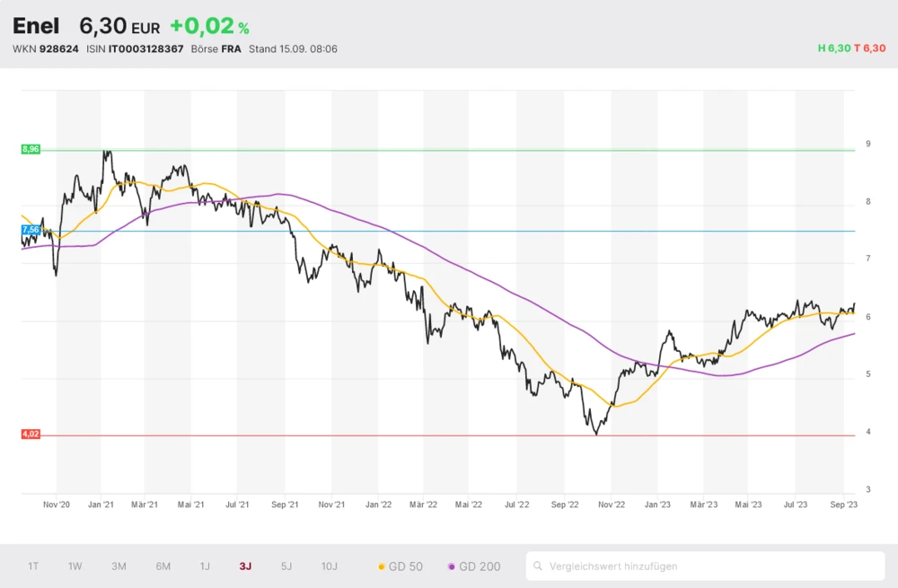The height and width of the screenshot is (588, 898).
Task: Click the red 4,02 low marker
Action: click(x=31, y=434)
